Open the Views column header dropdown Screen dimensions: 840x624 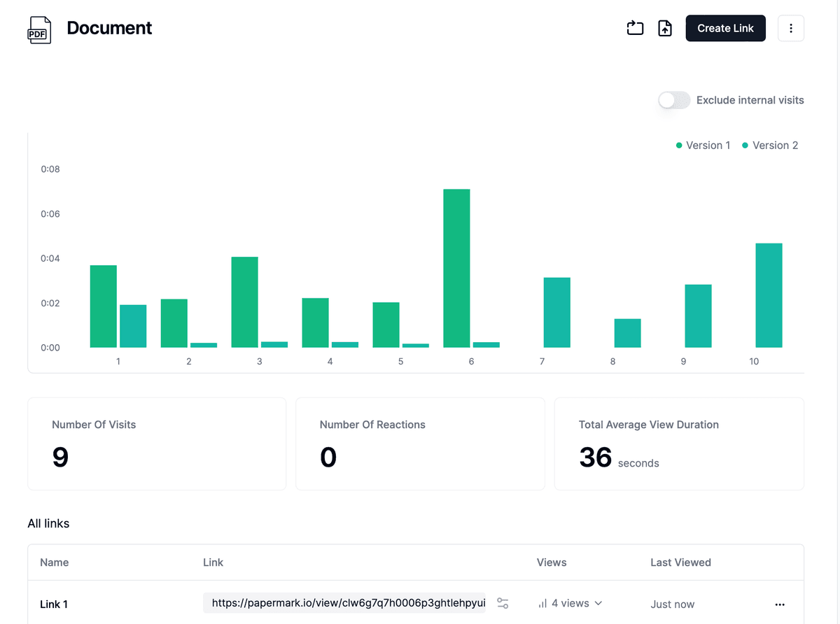pos(552,562)
